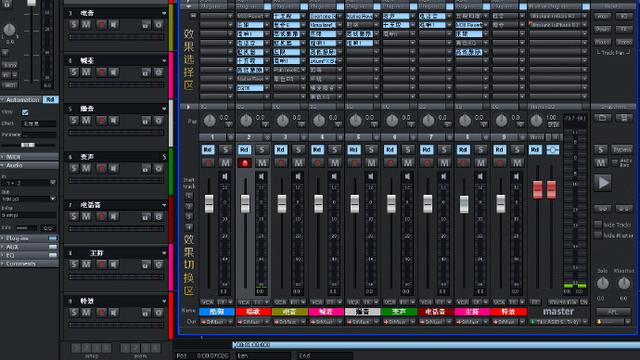Screen dimensions: 640x360
Task: Expand the EQ section
Action: pyautogui.click(x=29, y=255)
